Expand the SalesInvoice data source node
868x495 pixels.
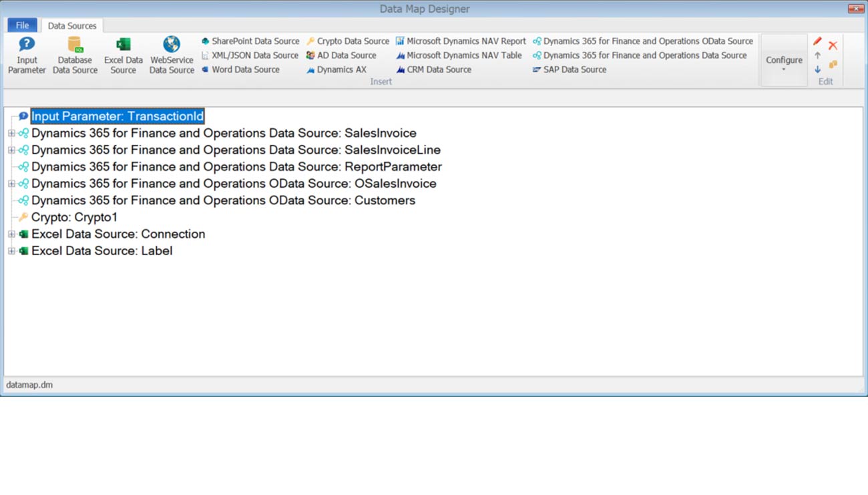pos(11,134)
